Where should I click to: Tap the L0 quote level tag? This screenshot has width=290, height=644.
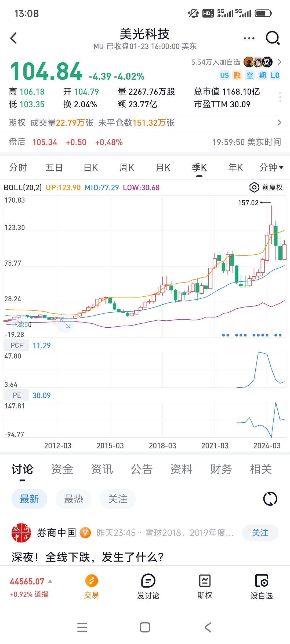pyautogui.click(x=275, y=75)
